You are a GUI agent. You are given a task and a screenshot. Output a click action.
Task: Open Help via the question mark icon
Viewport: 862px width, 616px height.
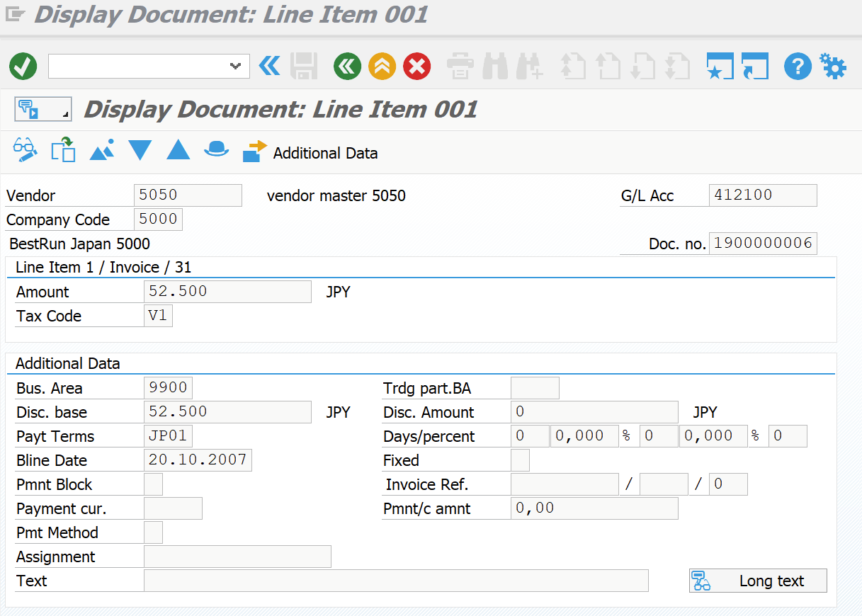pos(797,66)
